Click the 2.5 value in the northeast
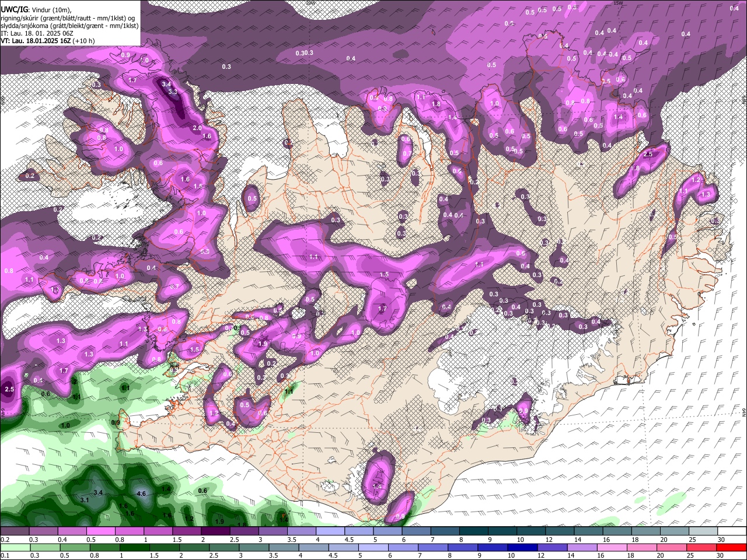This screenshot has width=747, height=560. coord(648,154)
